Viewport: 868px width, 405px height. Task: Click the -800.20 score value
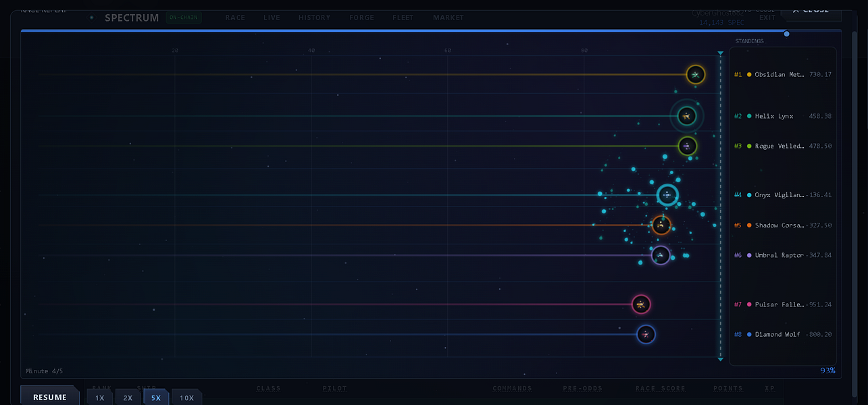coord(819,334)
